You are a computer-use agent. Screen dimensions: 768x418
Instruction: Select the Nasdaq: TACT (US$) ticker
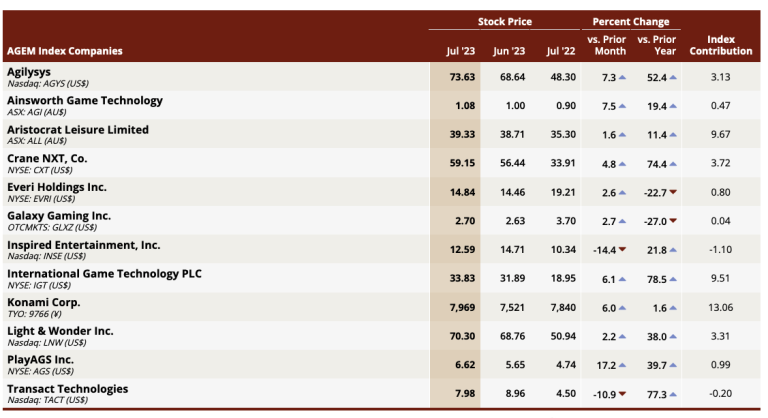(48, 400)
